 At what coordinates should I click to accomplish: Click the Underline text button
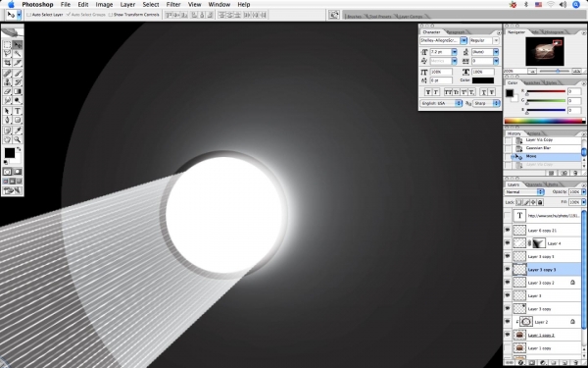click(483, 92)
